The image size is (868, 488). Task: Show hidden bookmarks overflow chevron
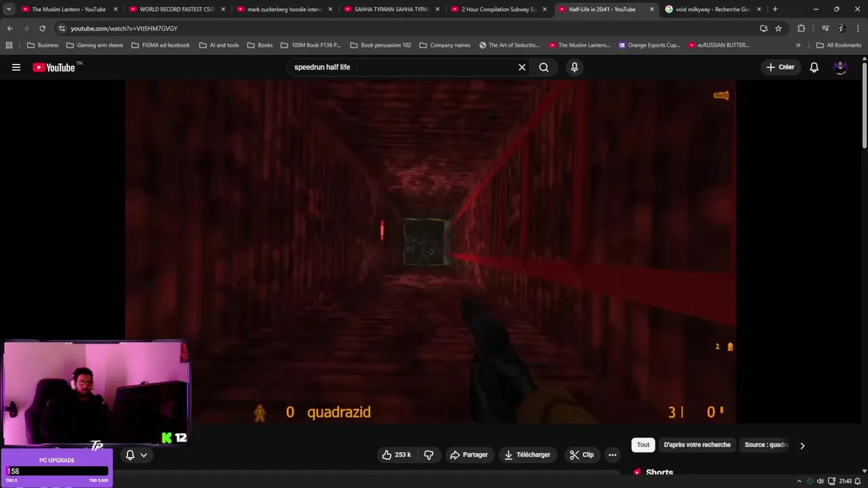[798, 45]
